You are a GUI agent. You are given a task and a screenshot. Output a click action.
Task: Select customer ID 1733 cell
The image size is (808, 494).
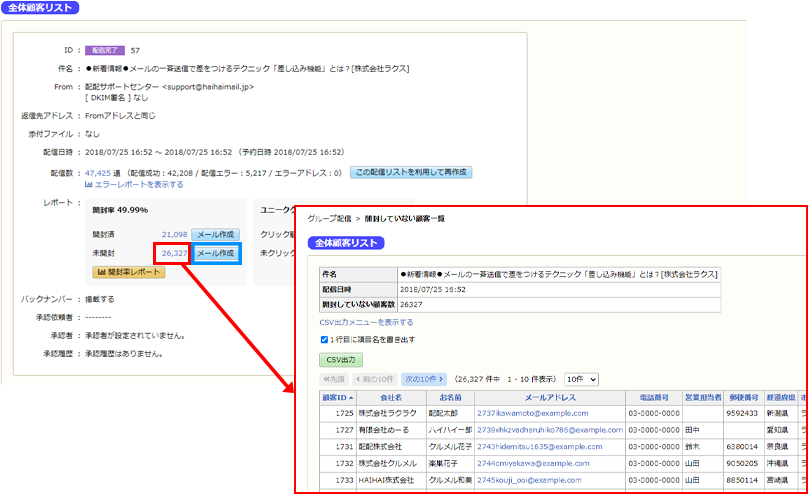pyautogui.click(x=338, y=480)
